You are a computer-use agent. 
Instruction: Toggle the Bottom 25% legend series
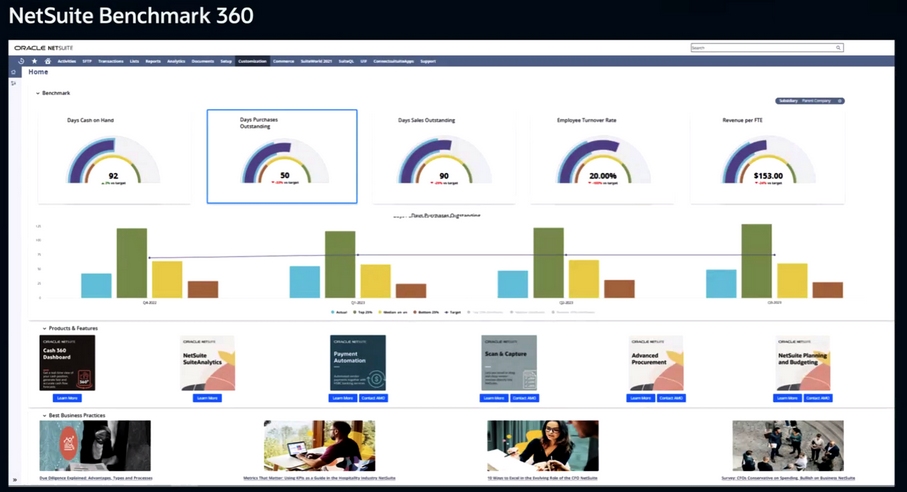[427, 312]
